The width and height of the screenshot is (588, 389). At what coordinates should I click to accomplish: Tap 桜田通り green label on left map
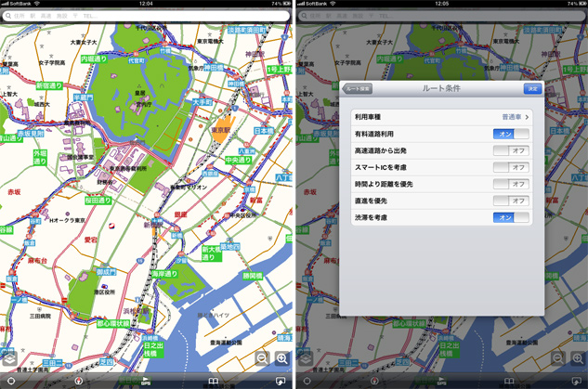(x=98, y=201)
